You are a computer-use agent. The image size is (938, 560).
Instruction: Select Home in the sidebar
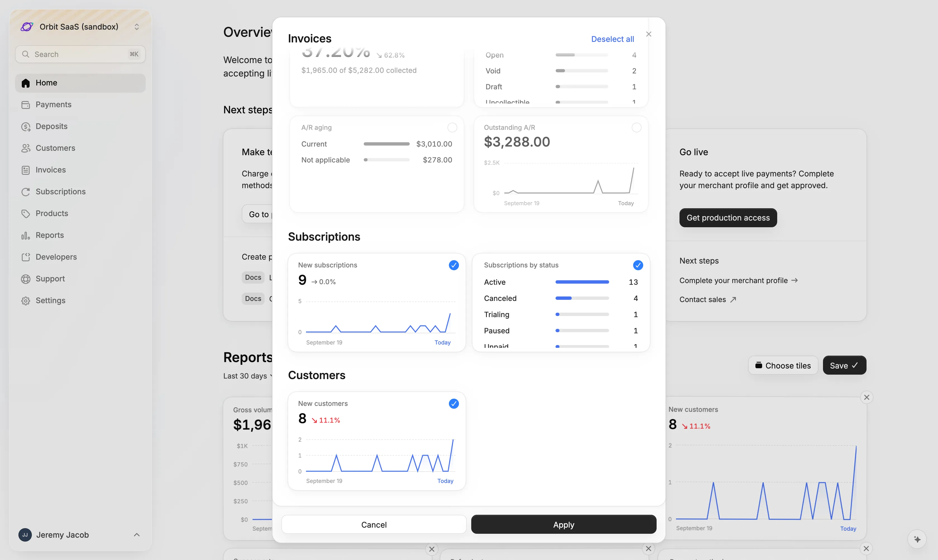coord(80,83)
